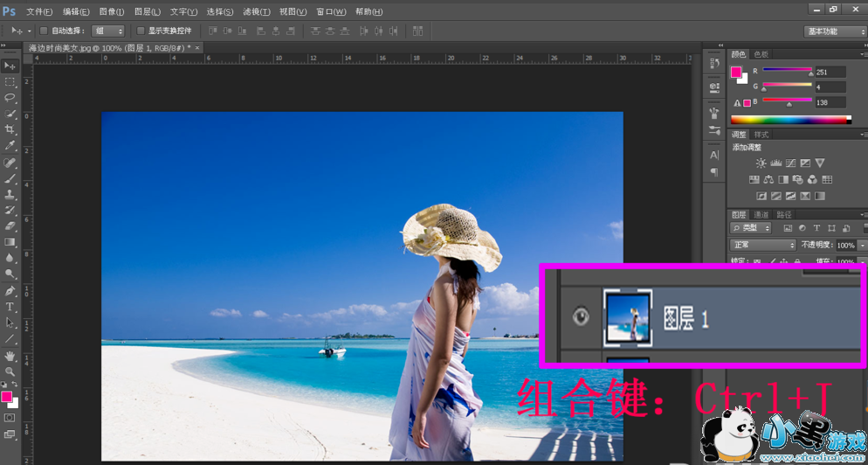The image size is (868, 465).
Task: Enable the 自动选择 checkbox
Action: (45, 31)
